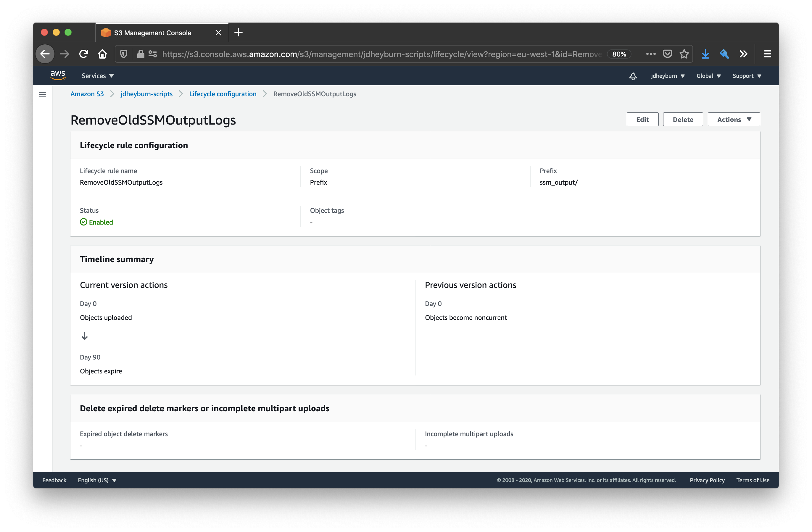
Task: Click the Objects expire text
Action: 101,371
